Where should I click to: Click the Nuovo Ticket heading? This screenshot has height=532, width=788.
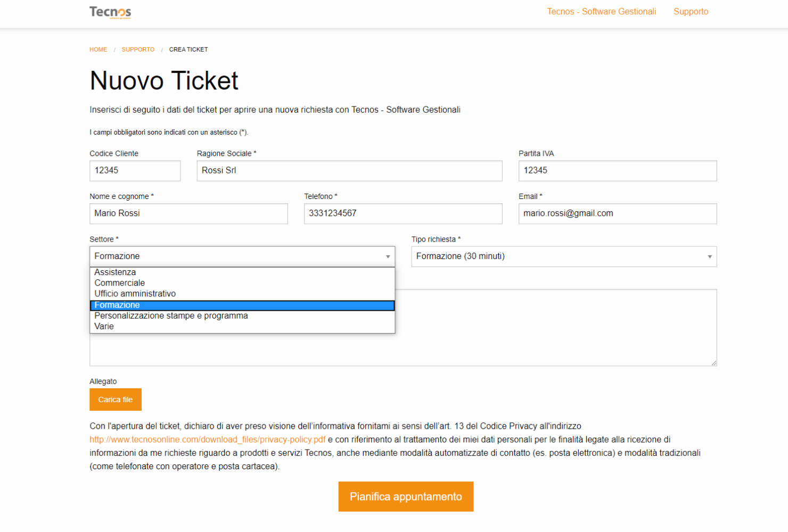[x=164, y=81]
